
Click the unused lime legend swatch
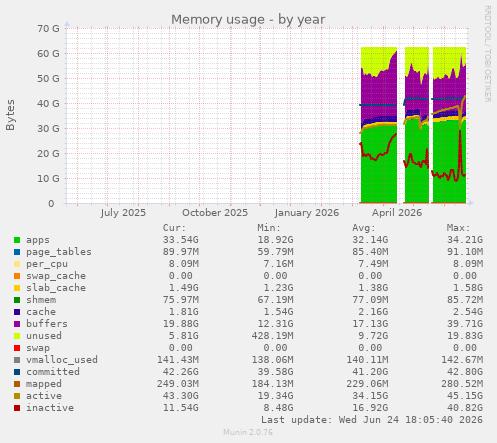pyautogui.click(x=17, y=336)
